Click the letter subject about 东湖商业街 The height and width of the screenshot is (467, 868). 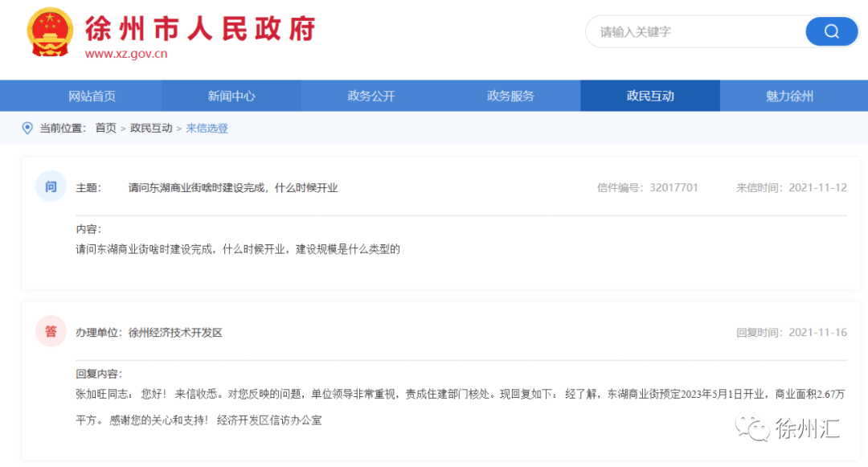(x=233, y=188)
